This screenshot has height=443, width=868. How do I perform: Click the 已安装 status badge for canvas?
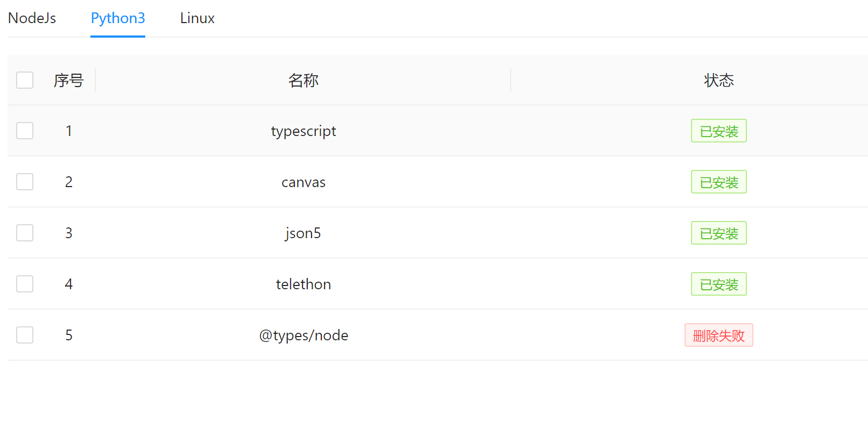point(718,182)
